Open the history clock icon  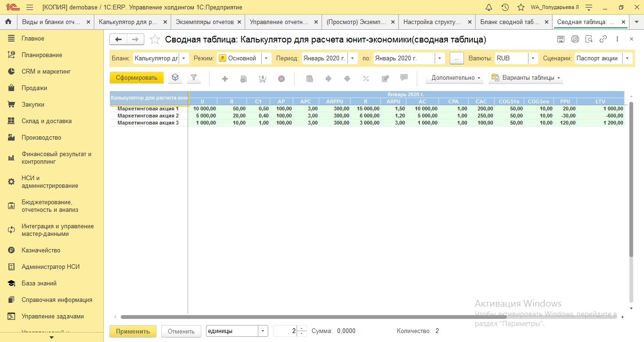(x=505, y=8)
